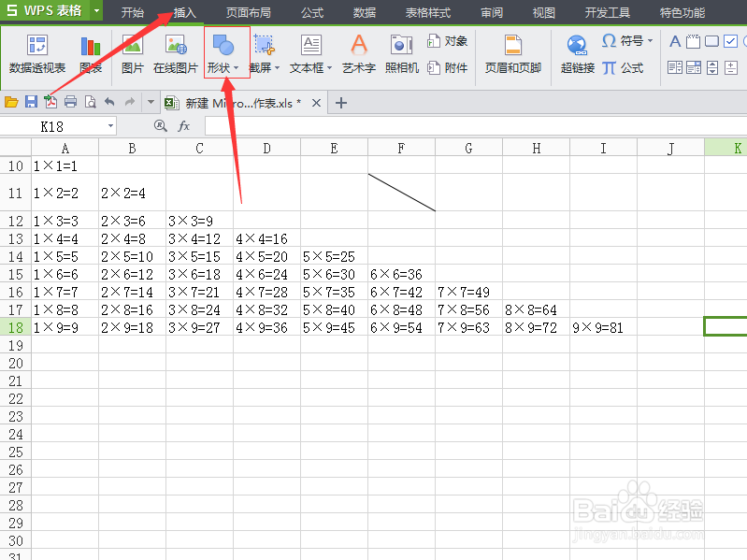The image size is (747, 560).
Task: Select cell containing 7×7=49
Action: point(468,292)
